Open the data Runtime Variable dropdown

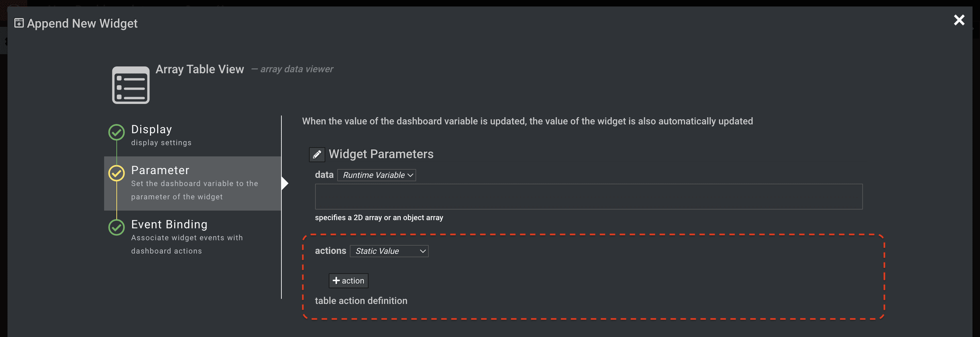[376, 175]
